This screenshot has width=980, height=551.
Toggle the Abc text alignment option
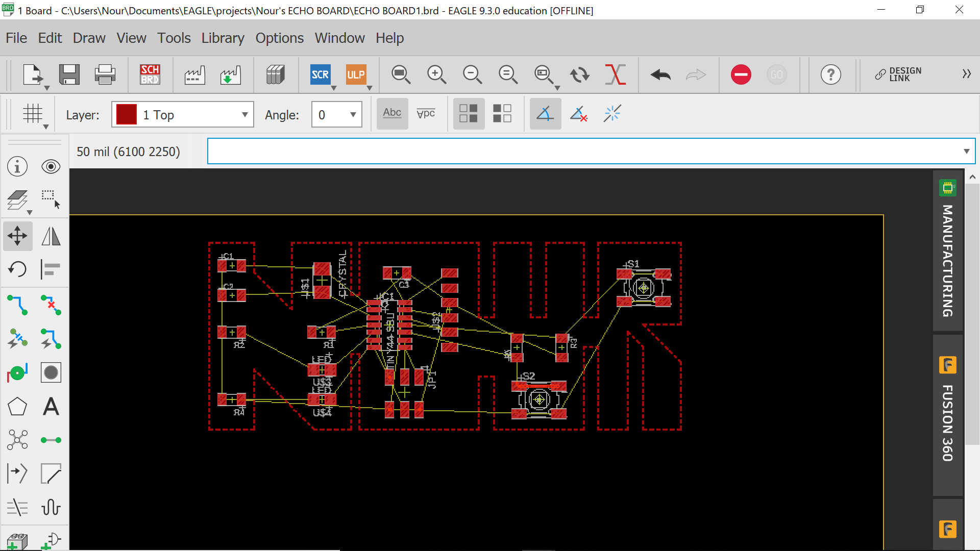click(392, 113)
